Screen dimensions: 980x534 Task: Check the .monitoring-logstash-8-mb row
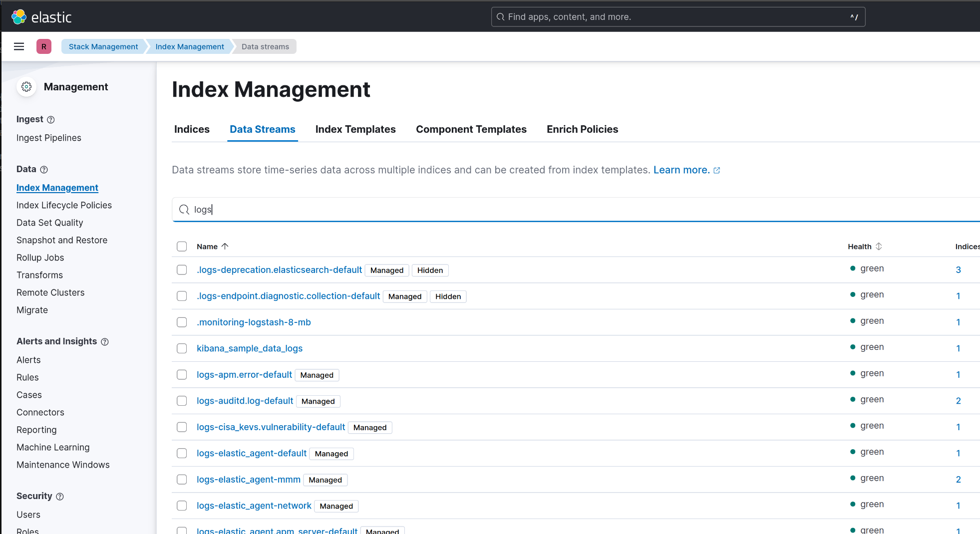tap(182, 322)
